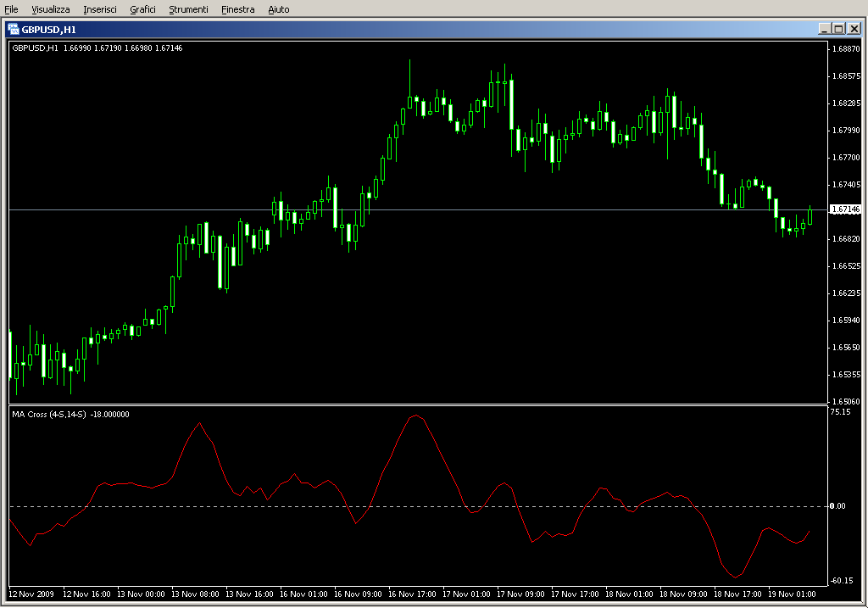Image resolution: width=868 pixels, height=608 pixels.
Task: Click the 1.67405 price scale label
Action: [847, 184]
